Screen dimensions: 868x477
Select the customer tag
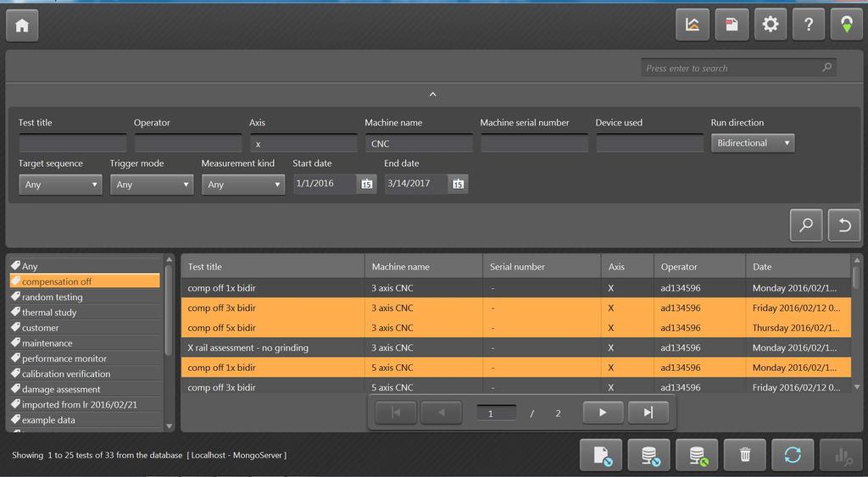tap(86, 328)
